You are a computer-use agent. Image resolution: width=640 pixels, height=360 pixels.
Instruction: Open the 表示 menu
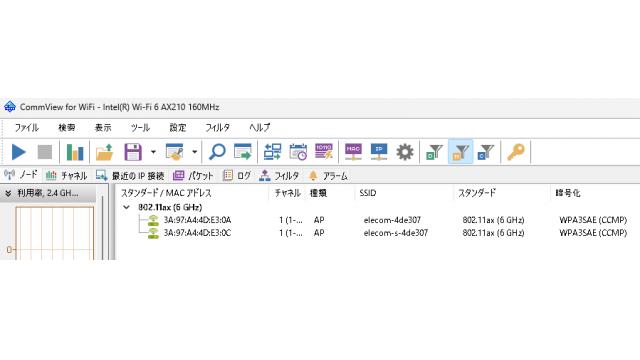tap(103, 128)
